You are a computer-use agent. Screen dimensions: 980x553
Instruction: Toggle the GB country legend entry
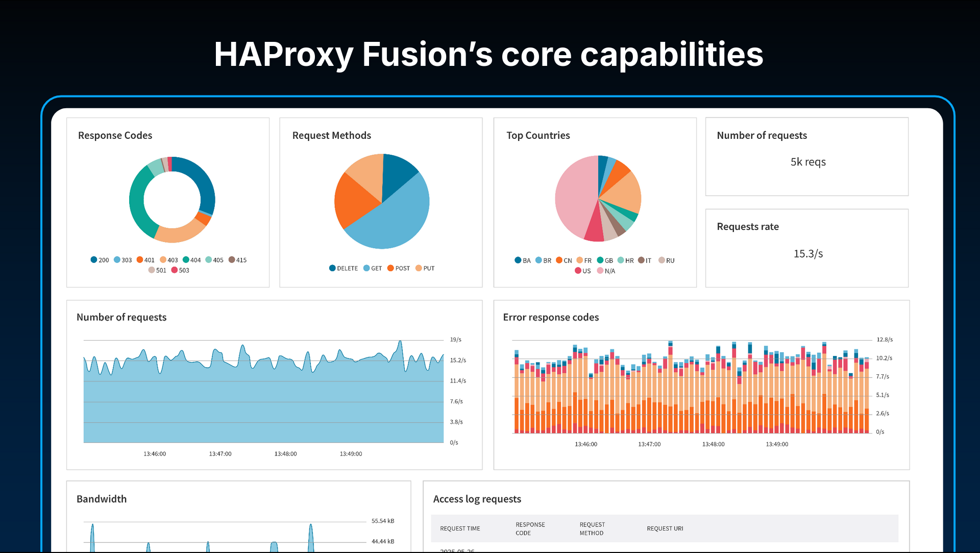pos(605,260)
